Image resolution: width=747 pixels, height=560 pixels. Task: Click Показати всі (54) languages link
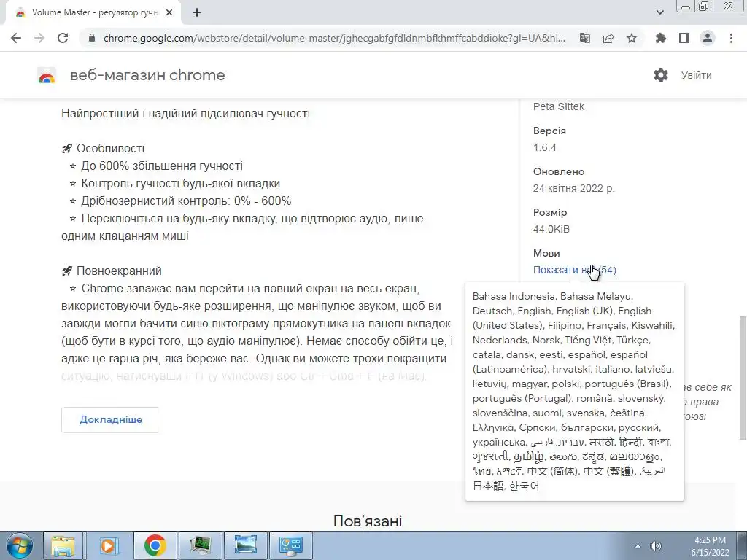[575, 270]
